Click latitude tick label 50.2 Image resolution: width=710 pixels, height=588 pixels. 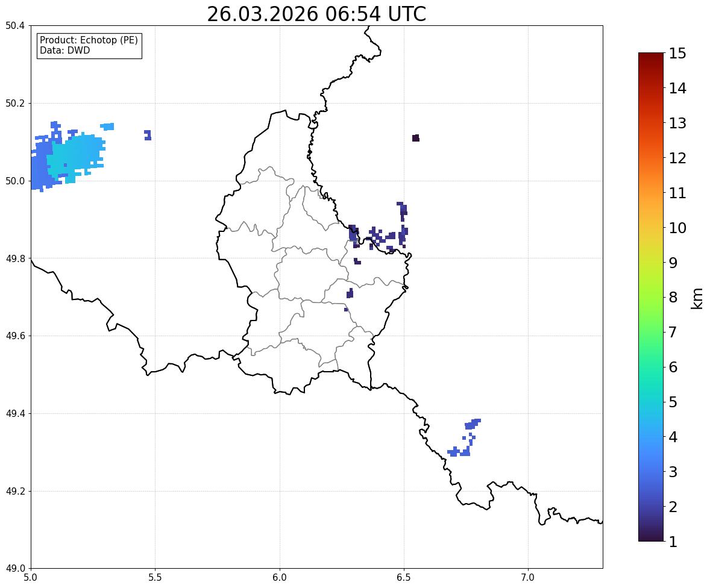point(15,103)
